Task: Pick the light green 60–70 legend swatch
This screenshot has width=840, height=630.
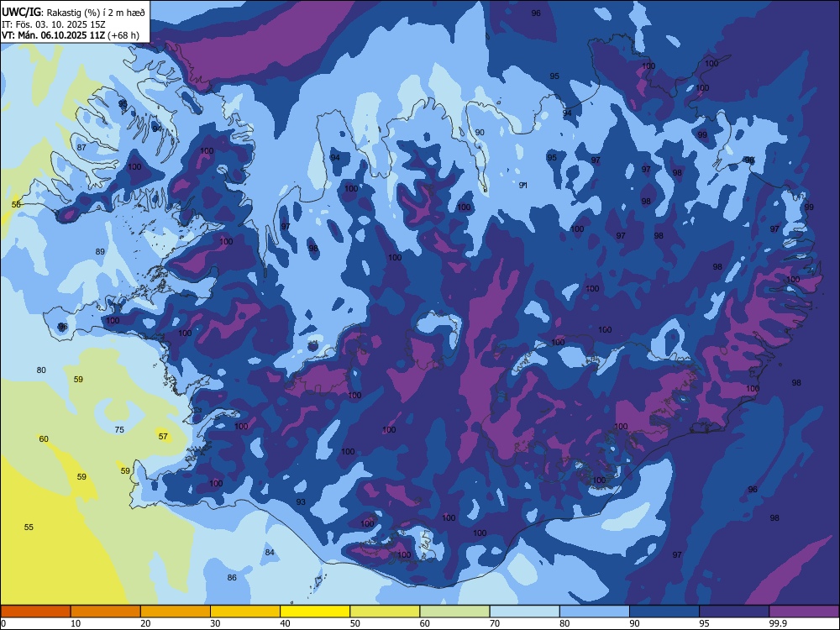Action: (x=454, y=612)
